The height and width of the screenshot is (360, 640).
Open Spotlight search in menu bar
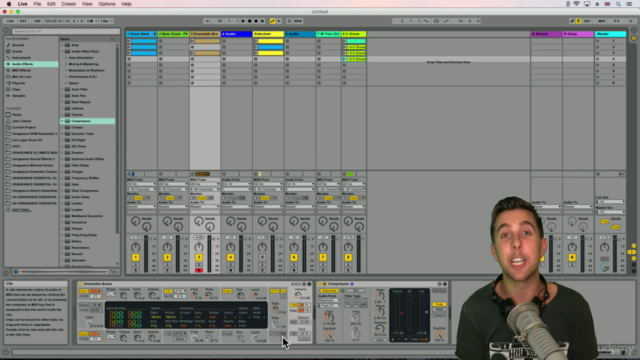pyautogui.click(x=618, y=4)
